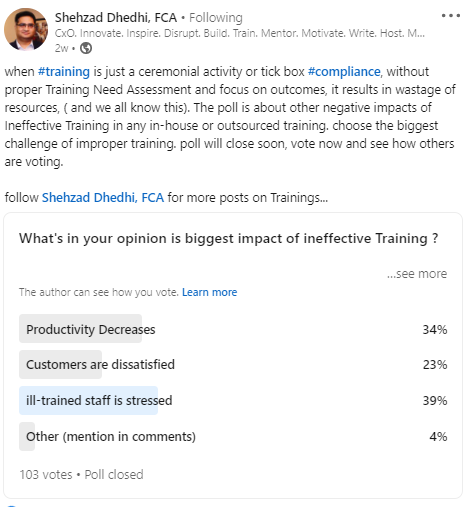The image size is (473, 507).
Task: Select ill-trained staff is stressed option
Action: click(x=233, y=400)
